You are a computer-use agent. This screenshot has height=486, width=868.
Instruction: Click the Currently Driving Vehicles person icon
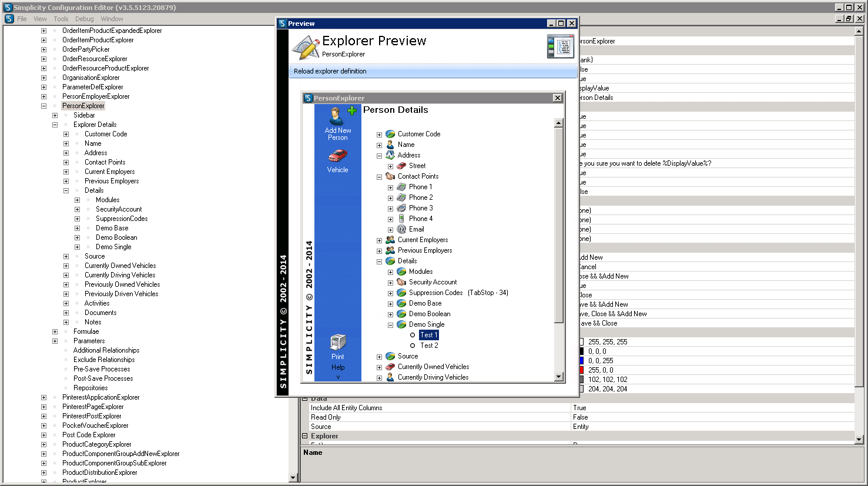390,377
